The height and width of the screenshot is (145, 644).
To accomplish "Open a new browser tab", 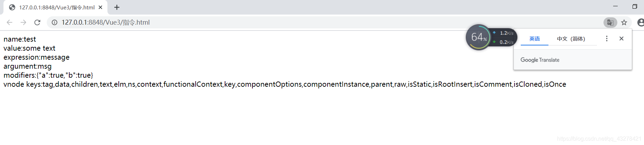I will click(117, 7).
